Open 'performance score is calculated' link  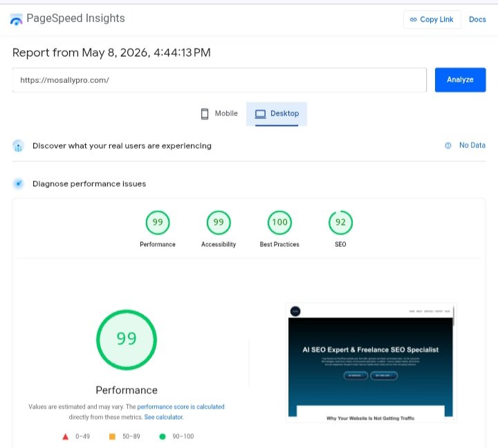coord(181,407)
